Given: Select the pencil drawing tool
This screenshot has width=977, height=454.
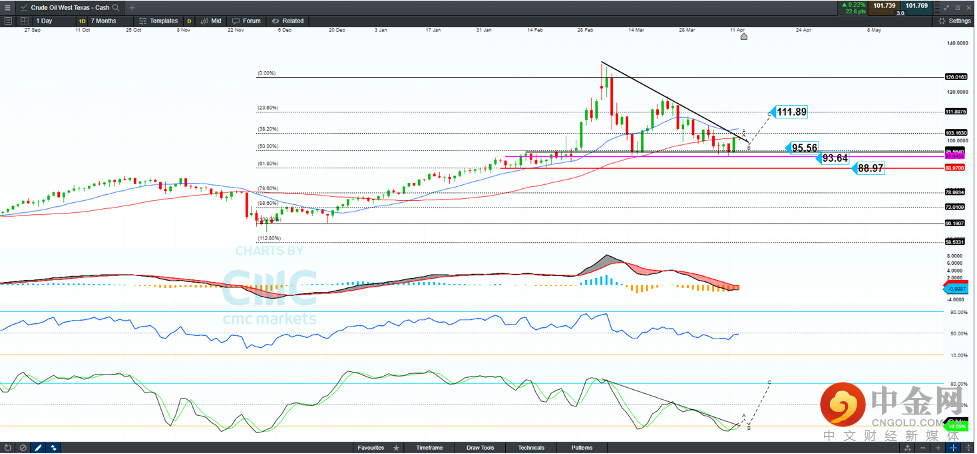Looking at the screenshot, I should tap(38, 447).
